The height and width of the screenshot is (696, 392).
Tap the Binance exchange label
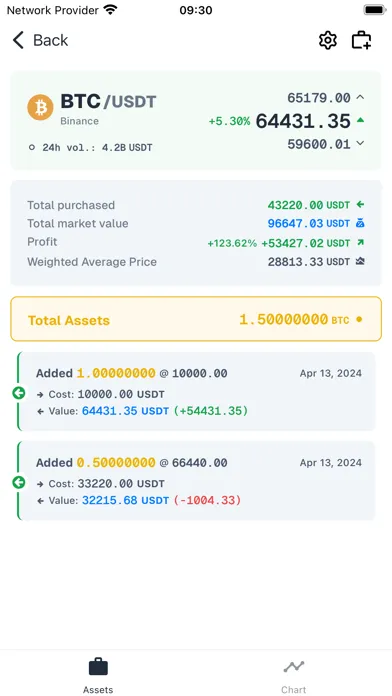(79, 121)
